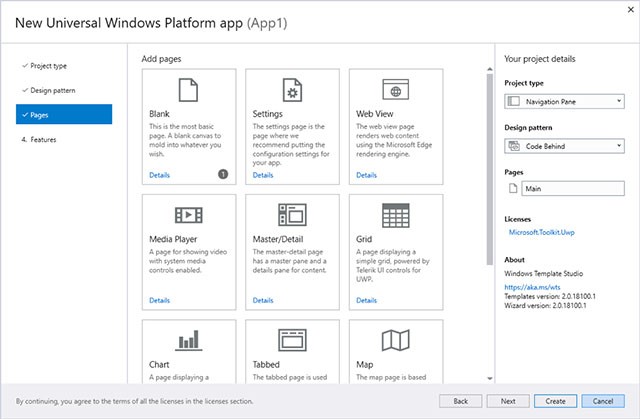Click the Grid table icon
The image size is (640, 419).
click(x=394, y=213)
